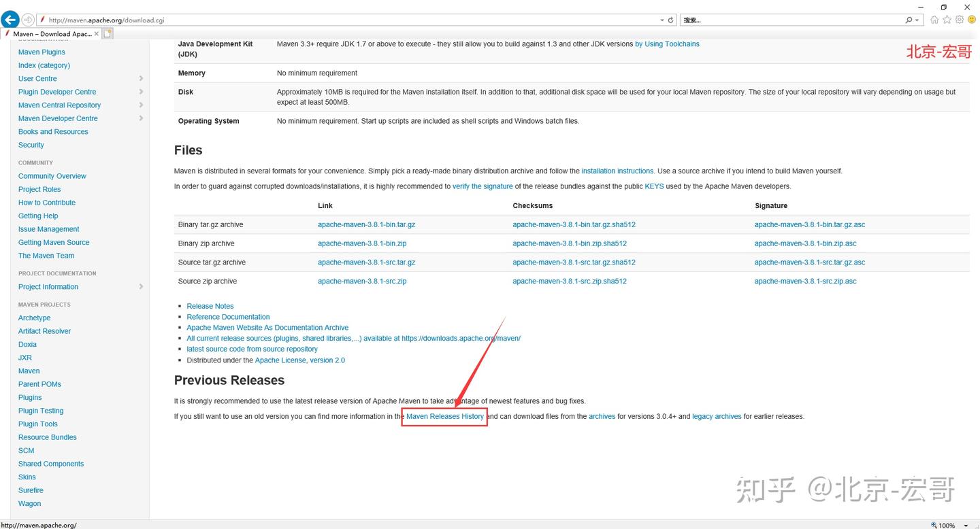This screenshot has width=980, height=529.
Task: Open the public KEYS link
Action: 654,186
